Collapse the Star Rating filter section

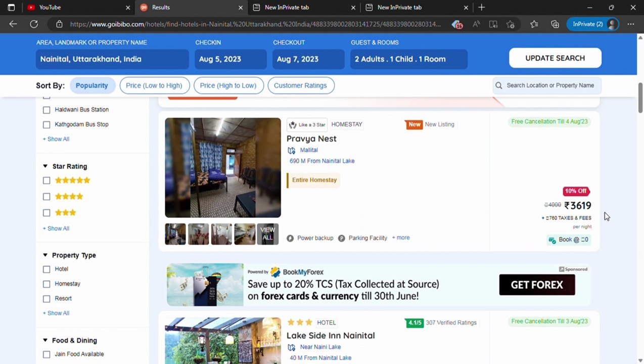[45, 166]
